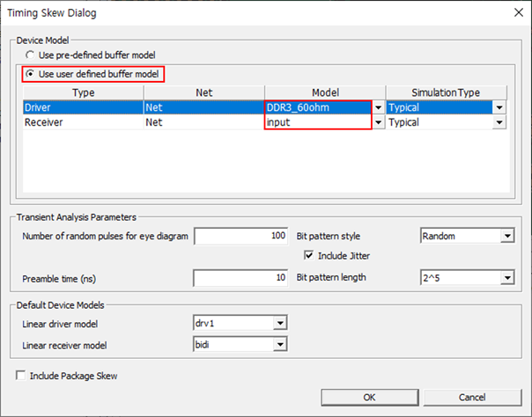
Task: Toggle the Include Jitter checkbox
Action: tap(309, 256)
